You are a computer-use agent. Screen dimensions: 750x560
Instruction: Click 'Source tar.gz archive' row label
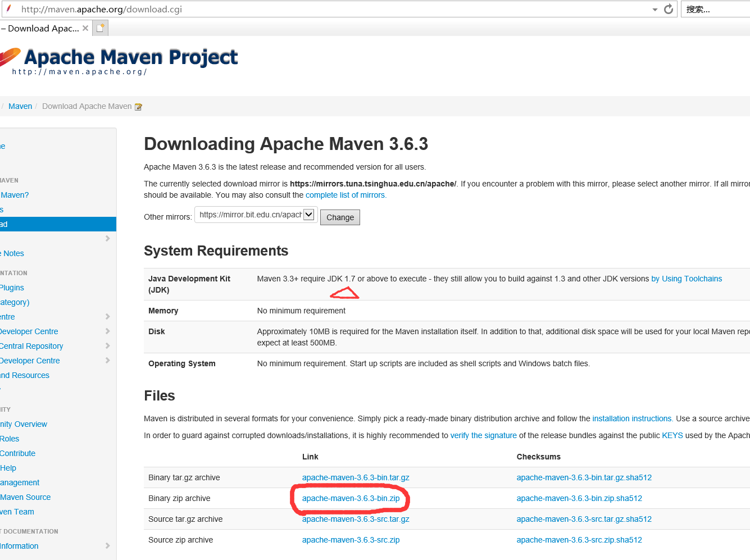click(185, 519)
